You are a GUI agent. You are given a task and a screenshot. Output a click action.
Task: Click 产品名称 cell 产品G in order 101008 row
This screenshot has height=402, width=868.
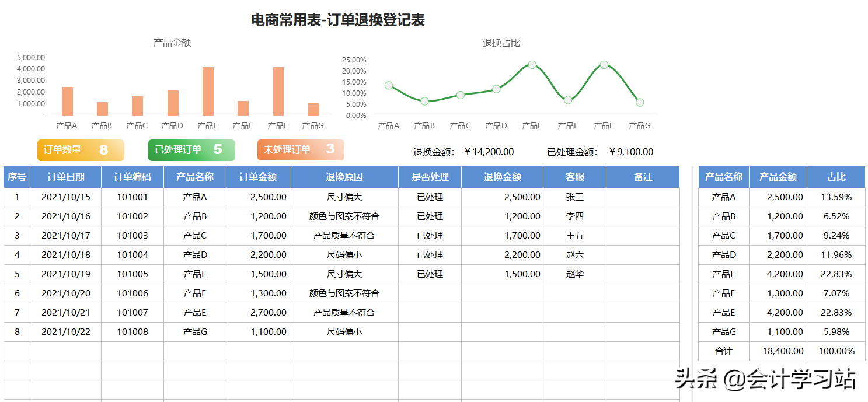(x=195, y=332)
